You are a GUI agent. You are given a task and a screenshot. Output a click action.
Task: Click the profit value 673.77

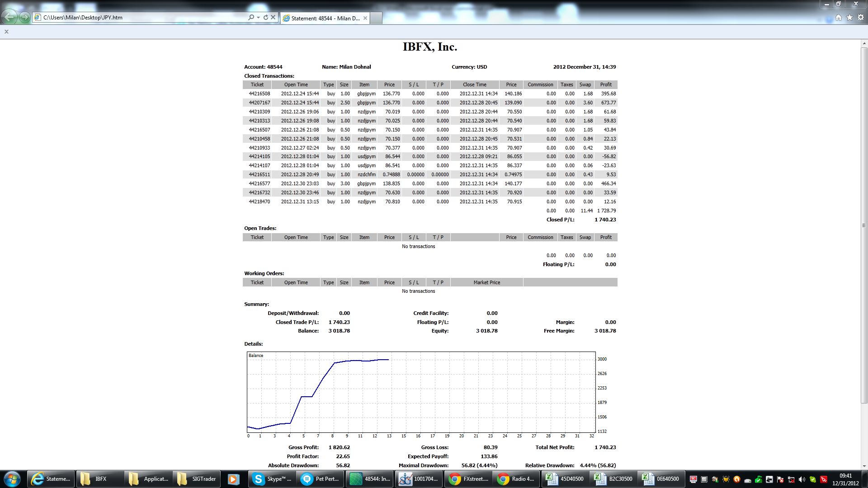609,103
